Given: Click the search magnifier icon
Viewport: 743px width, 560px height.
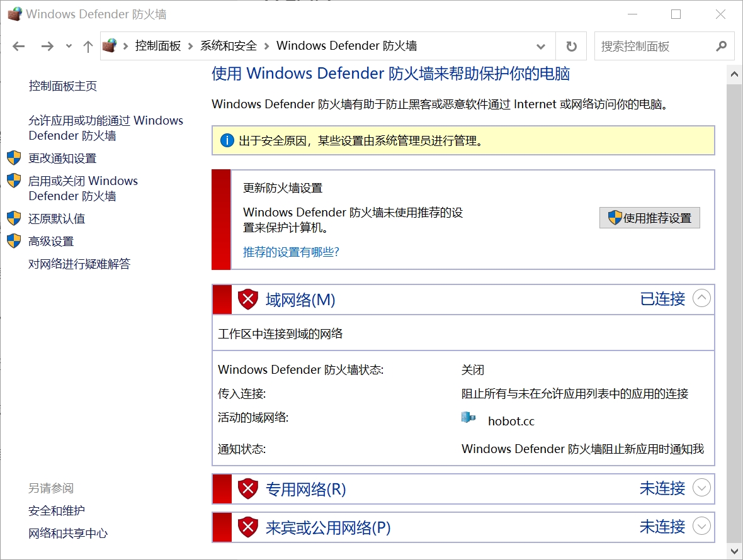Looking at the screenshot, I should pyautogui.click(x=722, y=46).
